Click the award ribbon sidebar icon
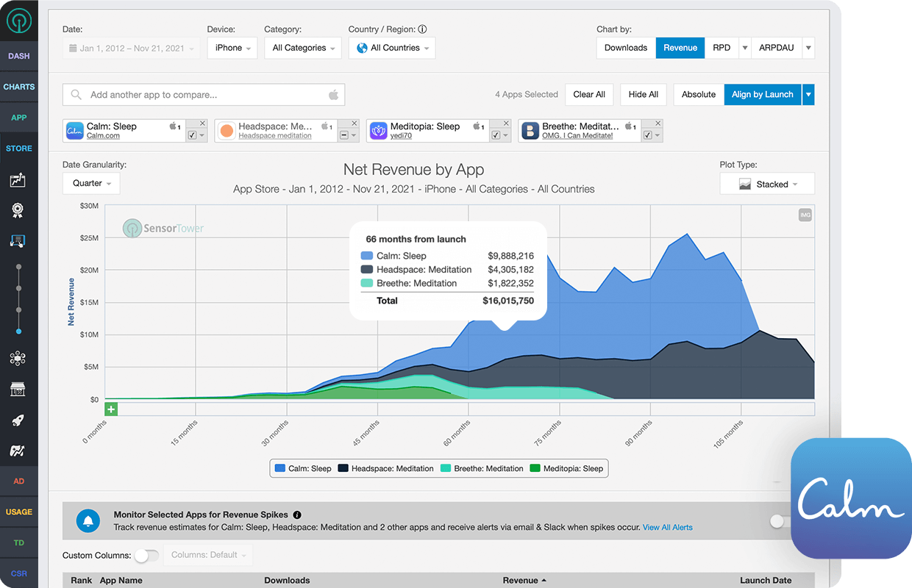The image size is (912, 588). 18,211
